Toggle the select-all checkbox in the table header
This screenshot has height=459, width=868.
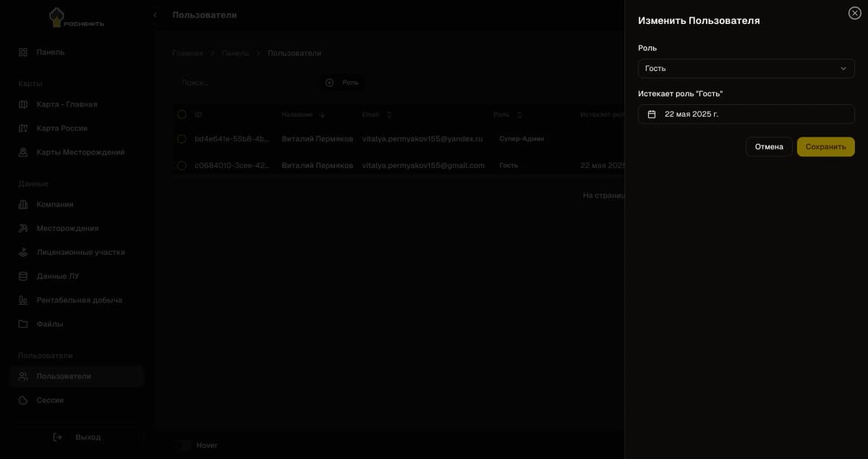click(182, 114)
